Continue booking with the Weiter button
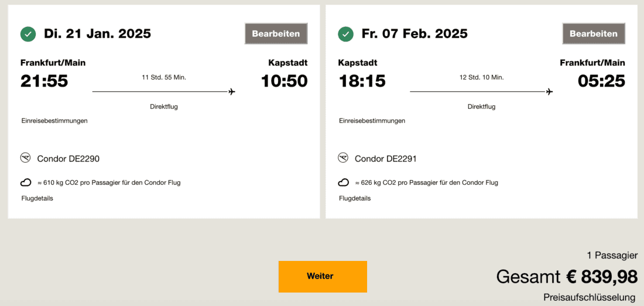The height and width of the screenshot is (306, 644). pos(323,276)
